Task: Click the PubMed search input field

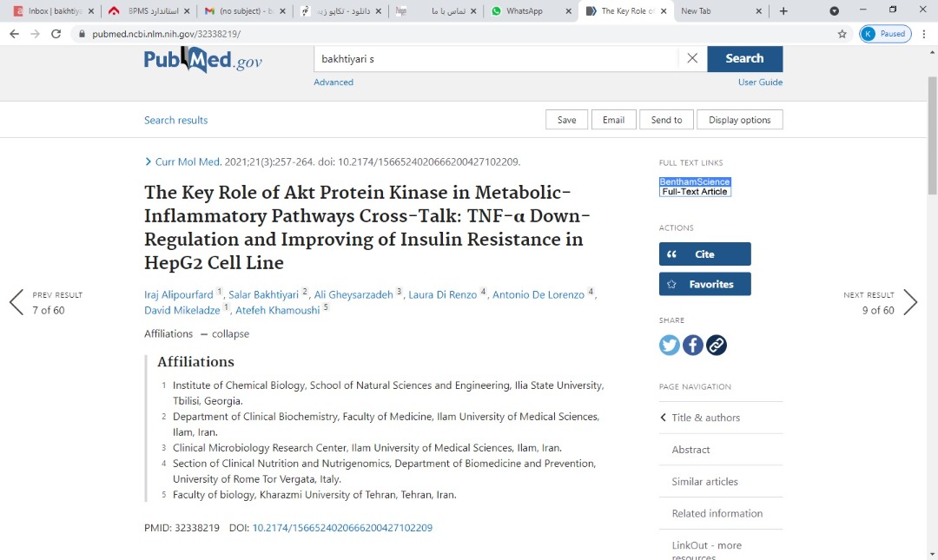Action: pos(495,58)
